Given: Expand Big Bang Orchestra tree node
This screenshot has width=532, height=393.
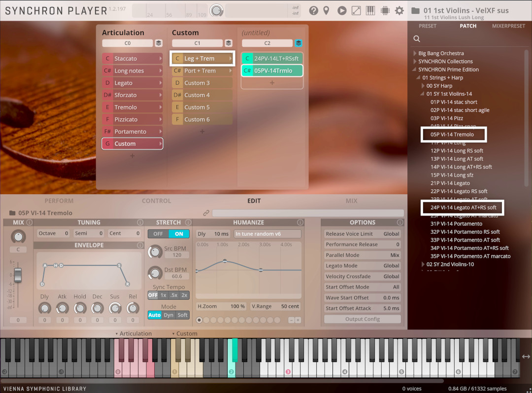Looking at the screenshot, I should point(415,53).
